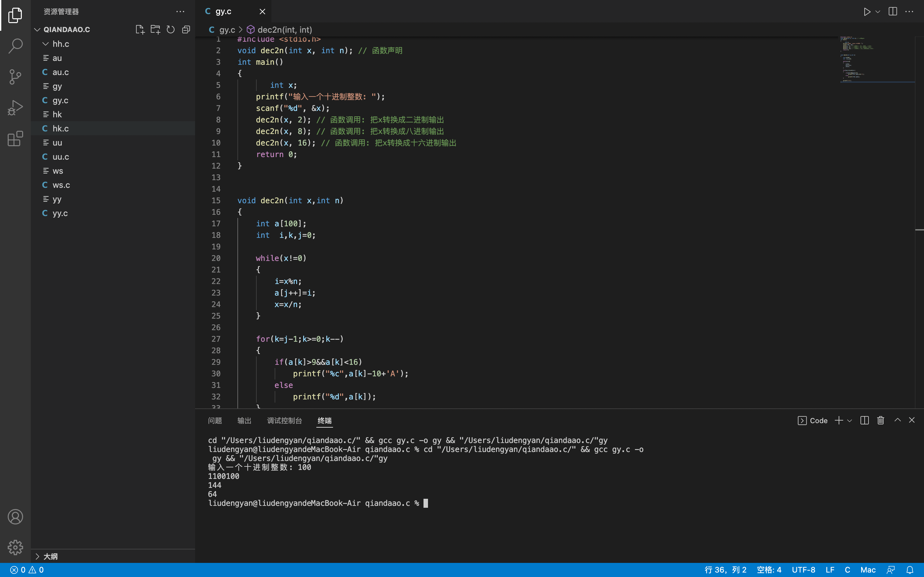
Task: Open the yy.c file in the explorer
Action: point(60,213)
